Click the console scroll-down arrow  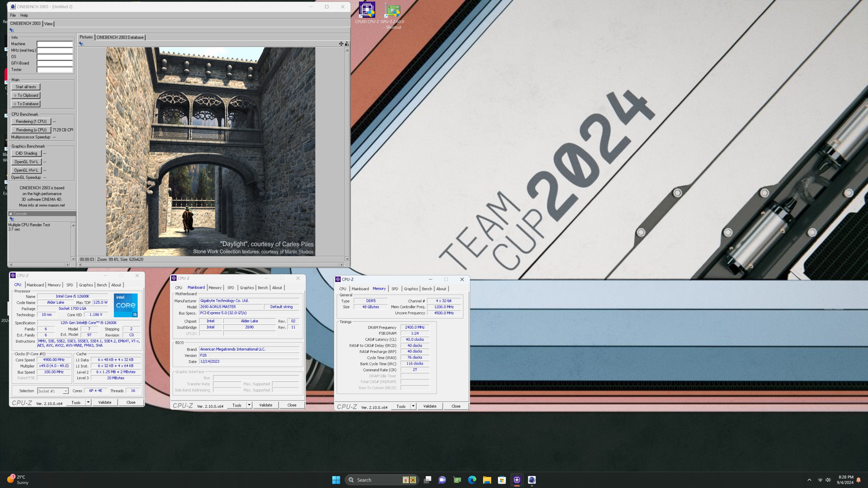point(73,259)
